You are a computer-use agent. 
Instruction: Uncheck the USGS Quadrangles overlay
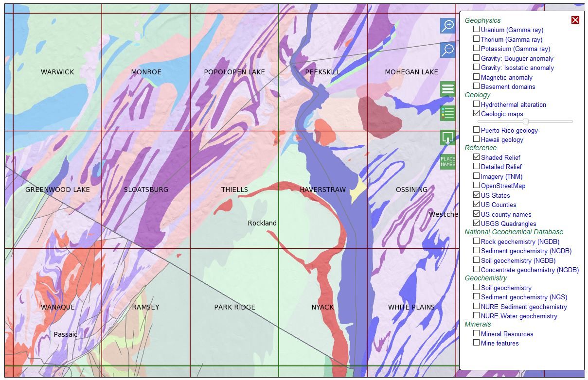pos(476,223)
